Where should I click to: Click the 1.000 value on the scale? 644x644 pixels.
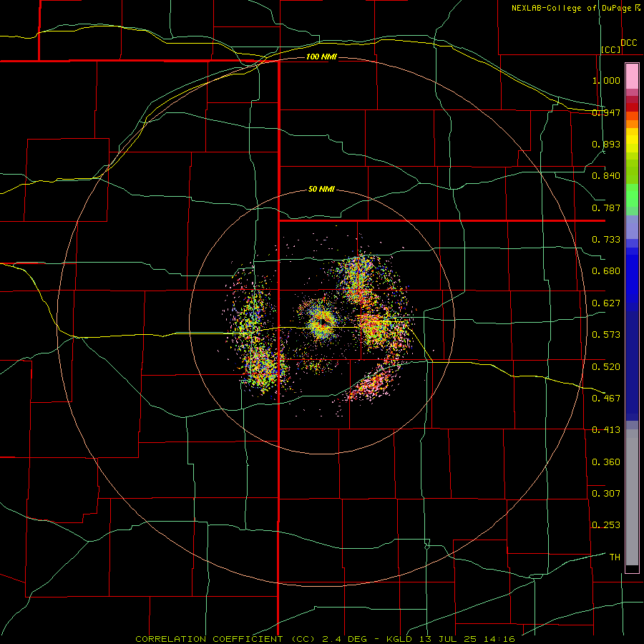coord(606,80)
